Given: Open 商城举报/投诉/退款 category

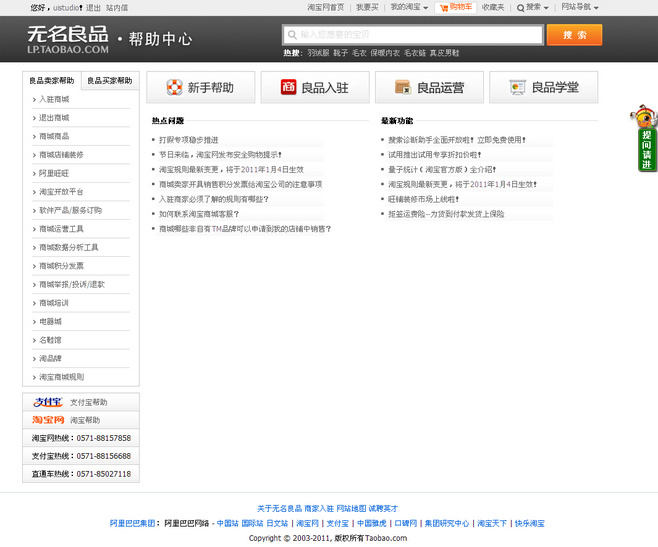Looking at the screenshot, I should click(72, 284).
